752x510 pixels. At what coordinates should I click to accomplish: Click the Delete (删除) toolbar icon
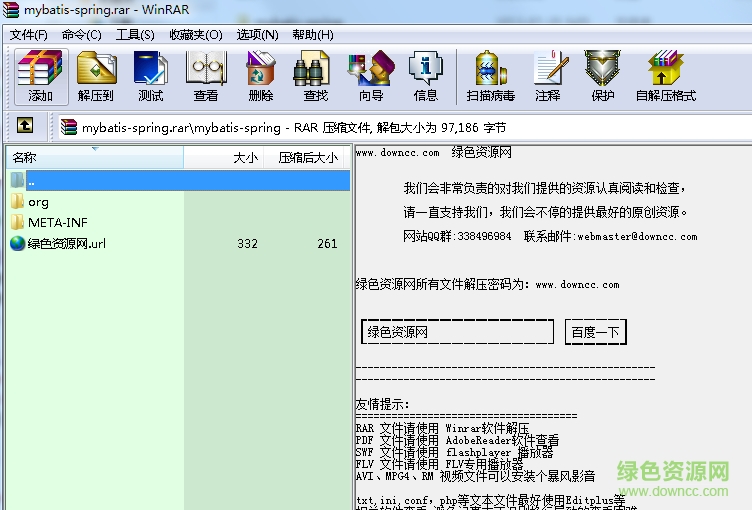pyautogui.click(x=260, y=76)
